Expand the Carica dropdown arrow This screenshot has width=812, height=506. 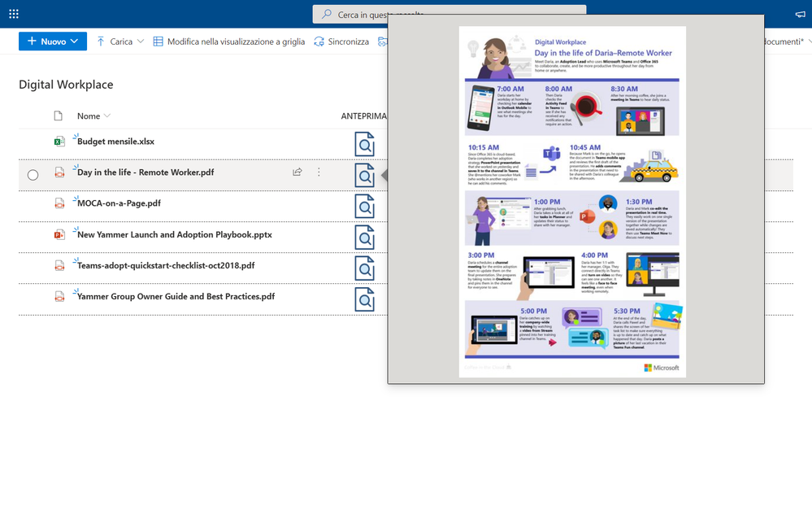[x=141, y=41]
